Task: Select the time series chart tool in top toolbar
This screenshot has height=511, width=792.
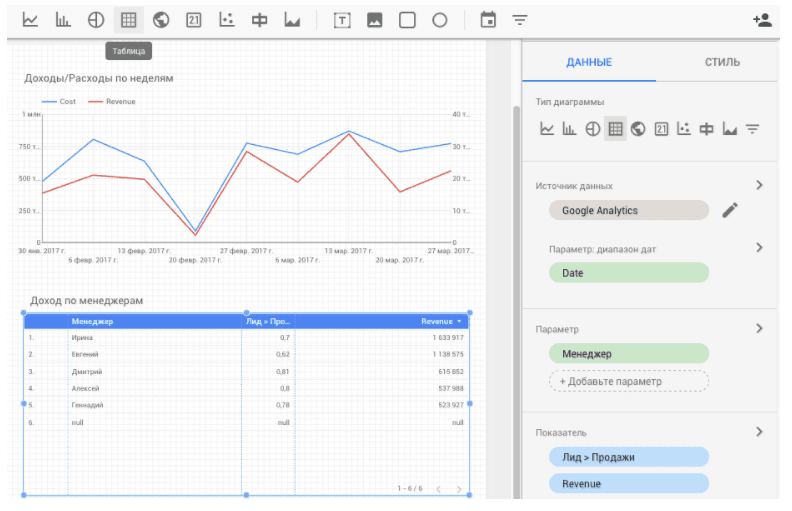Action: click(x=30, y=20)
